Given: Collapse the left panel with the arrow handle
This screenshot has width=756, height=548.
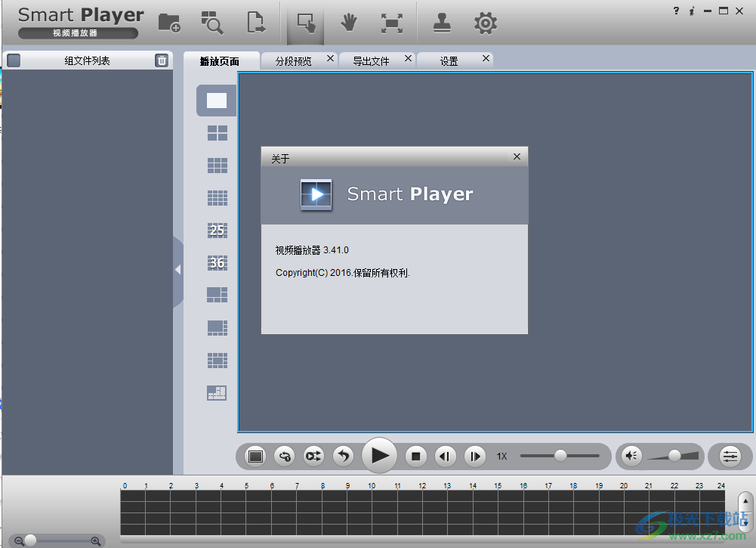Looking at the screenshot, I should (178, 268).
